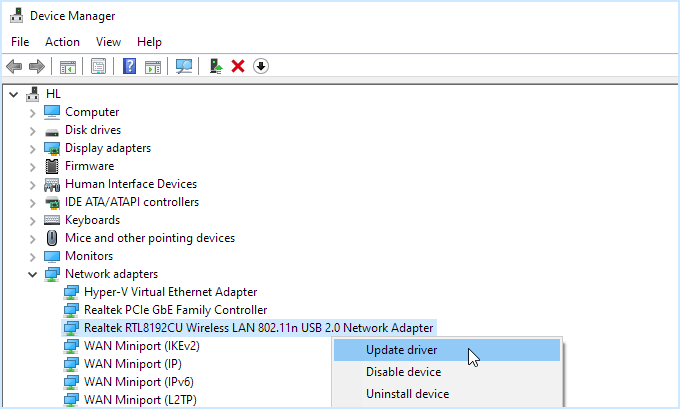The height and width of the screenshot is (409, 680).
Task: Open the Action menu
Action: point(62,42)
